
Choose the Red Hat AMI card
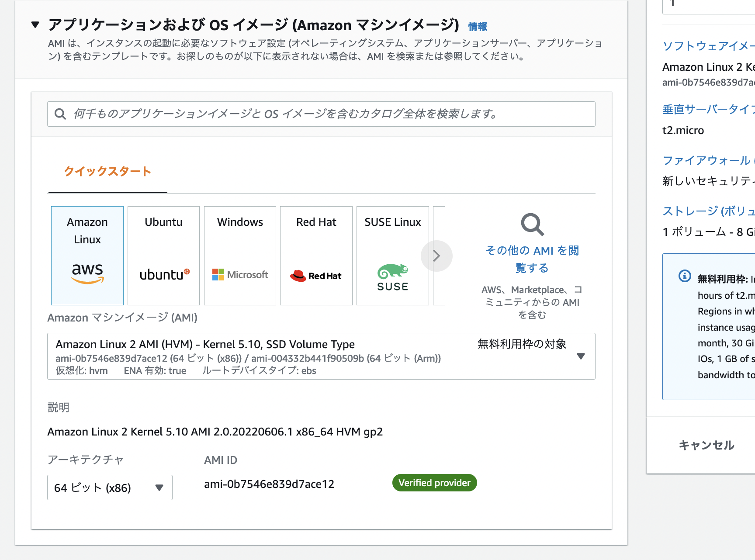316,256
